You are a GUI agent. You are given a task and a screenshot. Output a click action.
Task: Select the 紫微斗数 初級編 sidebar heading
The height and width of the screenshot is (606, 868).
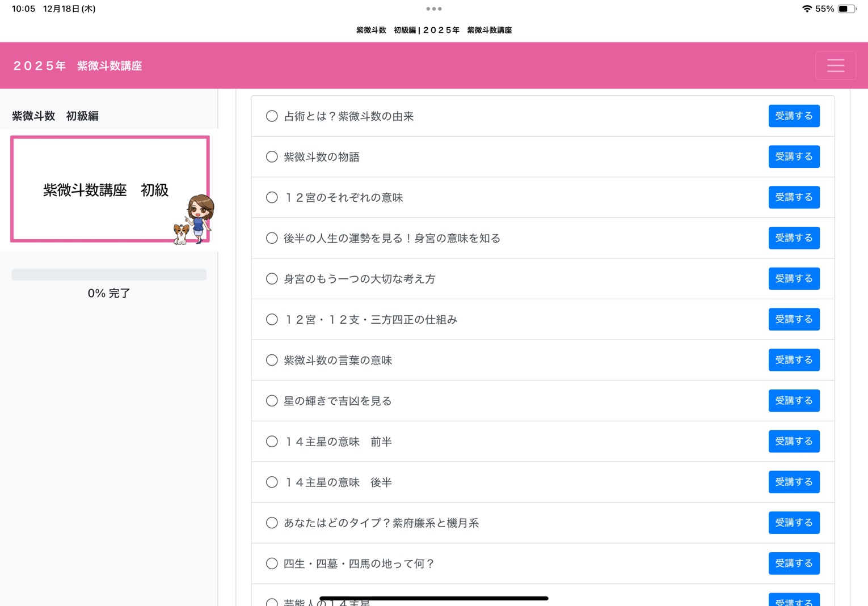55,116
